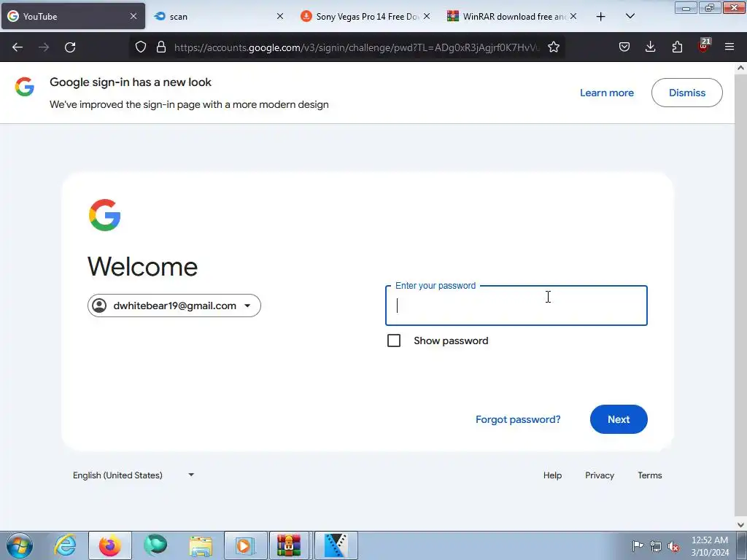Open the blue K app on taskbar

(336, 545)
